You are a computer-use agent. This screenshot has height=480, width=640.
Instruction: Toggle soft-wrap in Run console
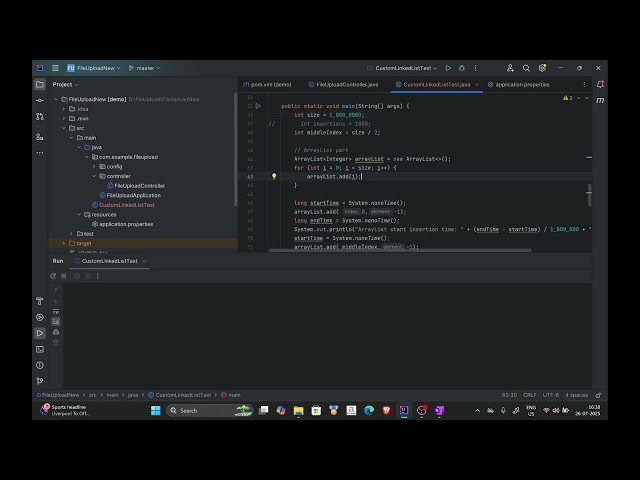pyautogui.click(x=56, y=311)
